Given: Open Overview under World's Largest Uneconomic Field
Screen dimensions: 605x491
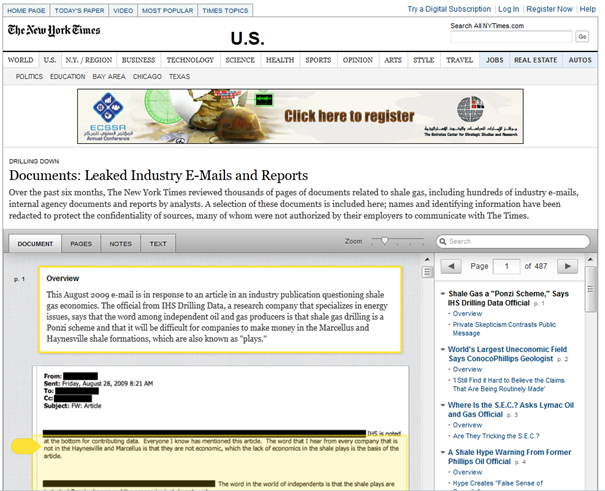Looking at the screenshot, I should tap(467, 370).
